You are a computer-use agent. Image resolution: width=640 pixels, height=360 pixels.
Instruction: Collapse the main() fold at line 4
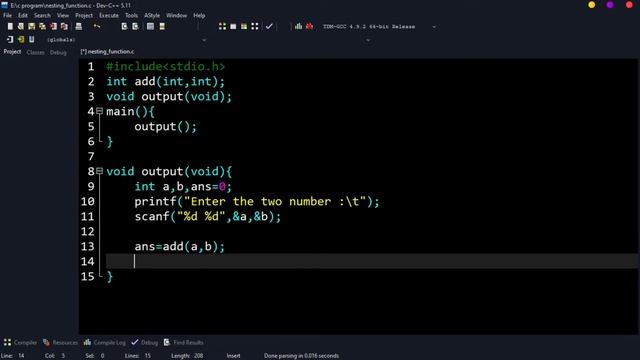click(x=99, y=111)
